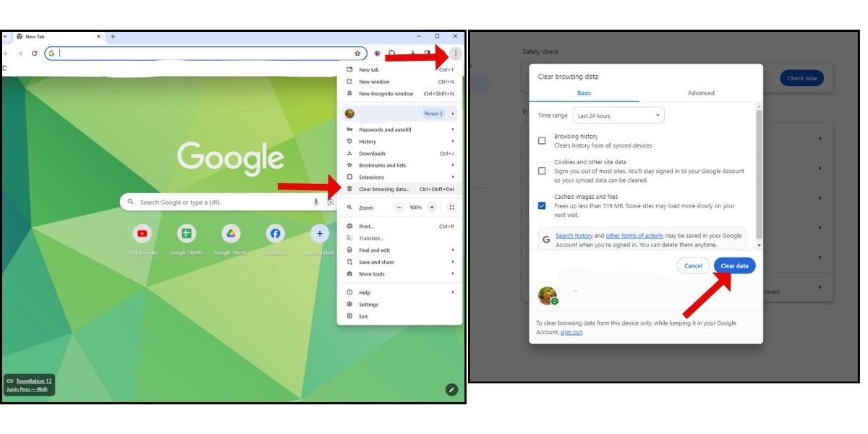Click the Google search microphone icon
868x434 pixels.
pos(315,202)
